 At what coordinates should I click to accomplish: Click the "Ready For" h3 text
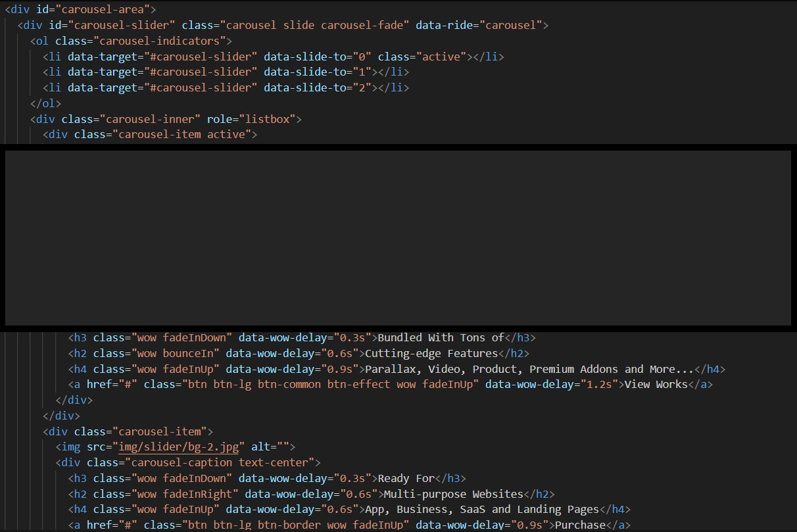(x=408, y=478)
